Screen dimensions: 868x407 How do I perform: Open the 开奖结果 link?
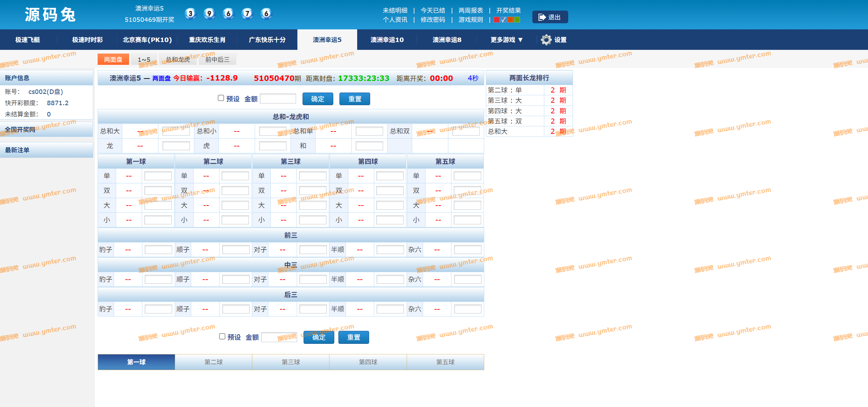[508, 11]
